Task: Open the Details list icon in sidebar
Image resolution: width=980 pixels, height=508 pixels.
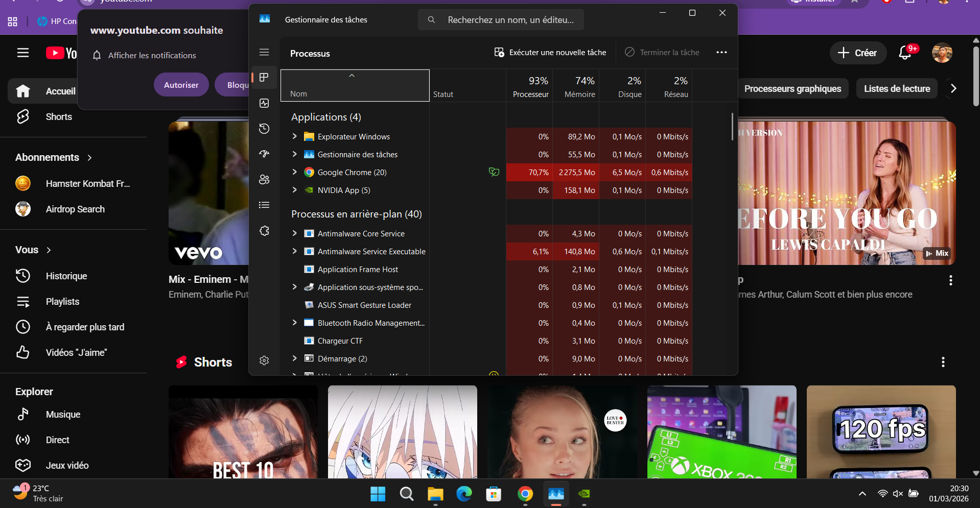Action: 264,205
